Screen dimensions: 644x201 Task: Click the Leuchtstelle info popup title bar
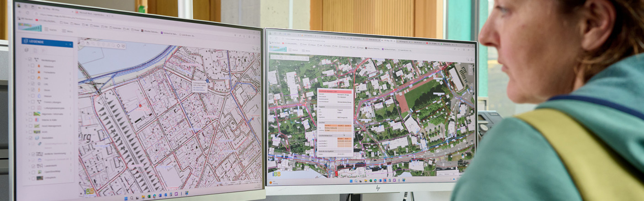coord(335,91)
